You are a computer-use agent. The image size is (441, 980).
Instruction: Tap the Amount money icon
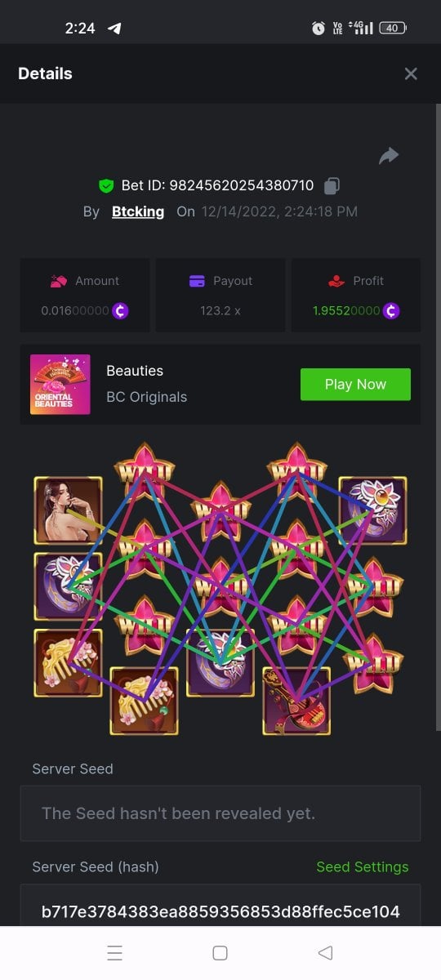pos(59,281)
